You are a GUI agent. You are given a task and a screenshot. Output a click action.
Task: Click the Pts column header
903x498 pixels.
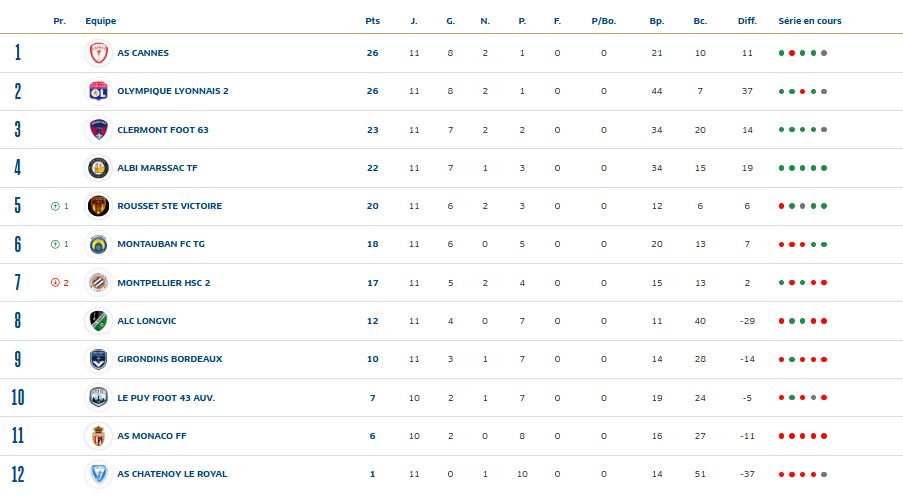click(372, 21)
